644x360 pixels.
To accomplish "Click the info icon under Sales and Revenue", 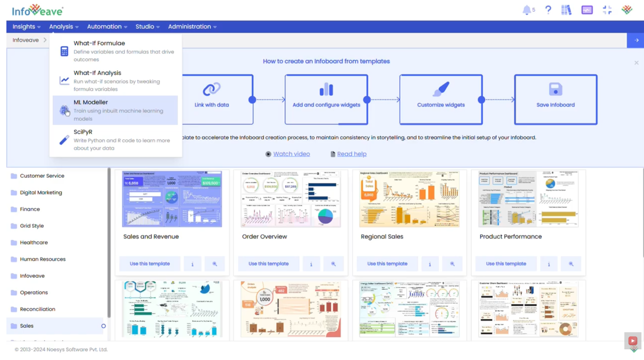I will [x=193, y=264].
